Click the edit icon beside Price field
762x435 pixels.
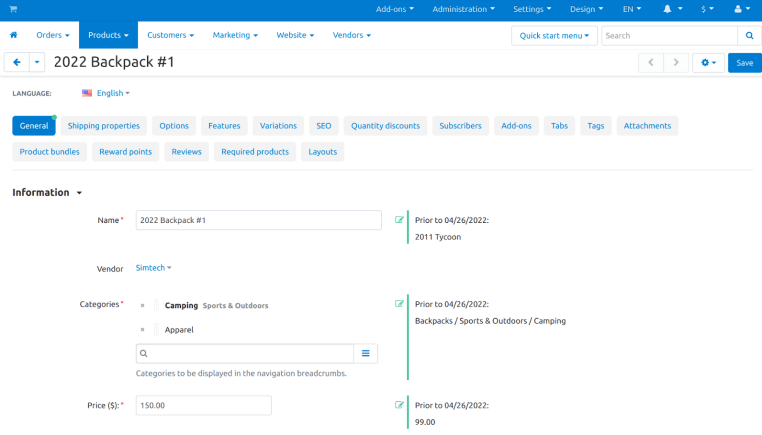click(x=400, y=405)
